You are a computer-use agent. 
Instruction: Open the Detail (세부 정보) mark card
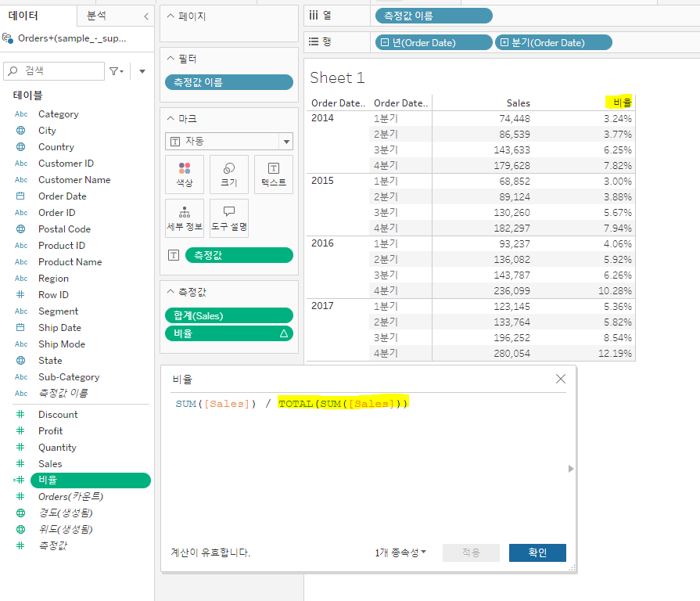tap(185, 218)
